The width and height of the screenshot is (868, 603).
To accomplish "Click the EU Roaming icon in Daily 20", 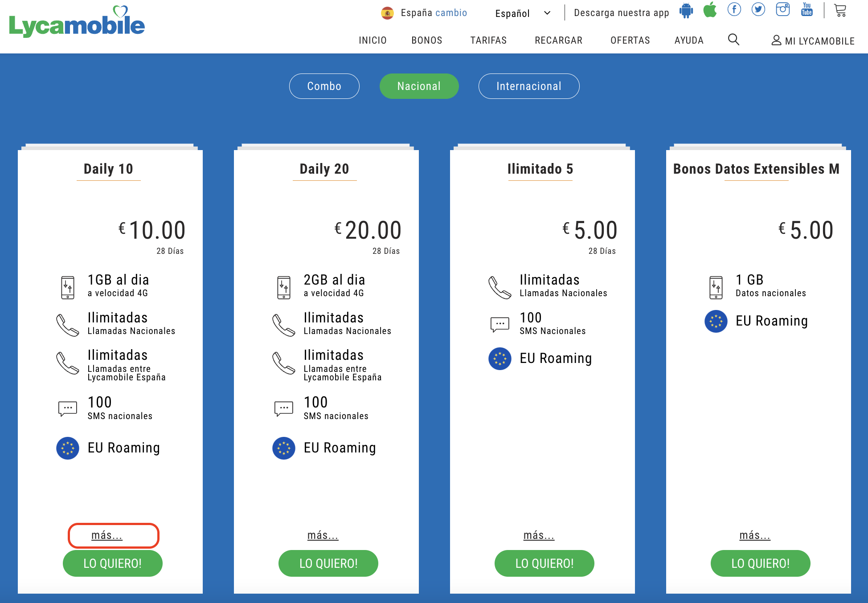I will click(x=284, y=448).
